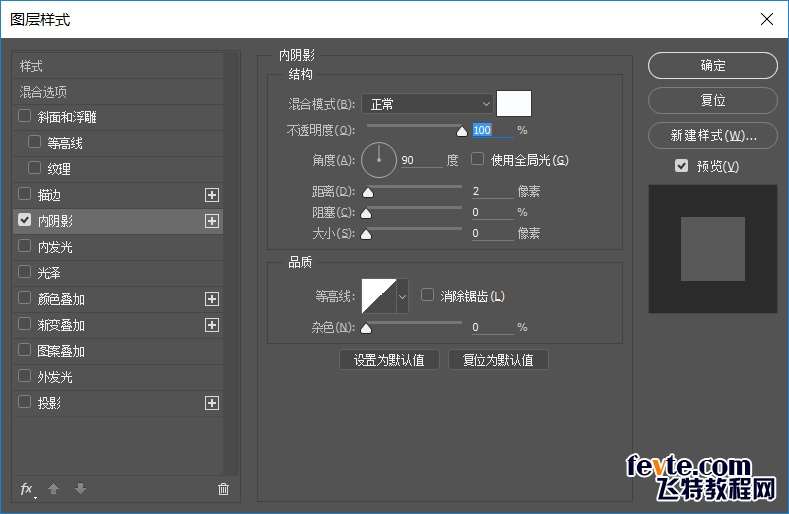This screenshot has width=789, height=514.
Task: Click the 阻塞 slider handle
Action: pos(366,214)
